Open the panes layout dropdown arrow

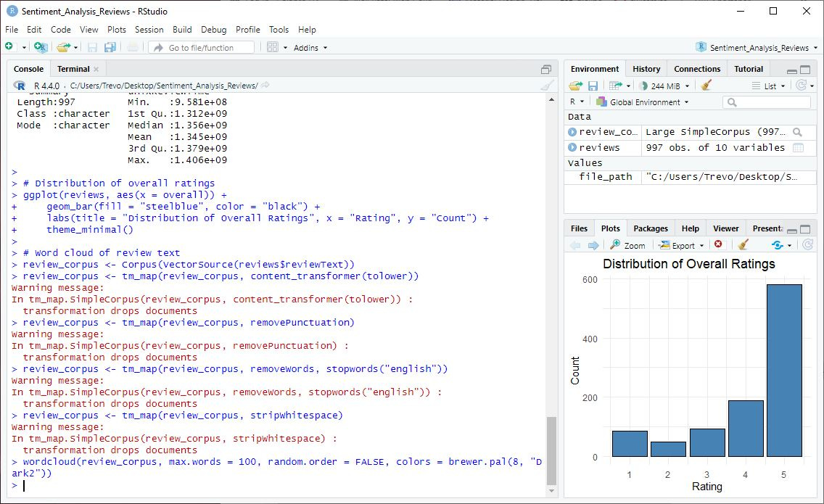pyautogui.click(x=285, y=48)
